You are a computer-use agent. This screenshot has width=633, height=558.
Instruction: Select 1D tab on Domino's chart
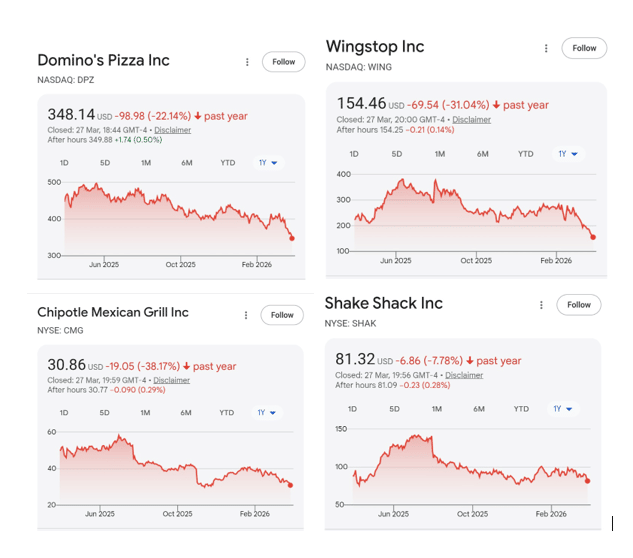coord(65,163)
